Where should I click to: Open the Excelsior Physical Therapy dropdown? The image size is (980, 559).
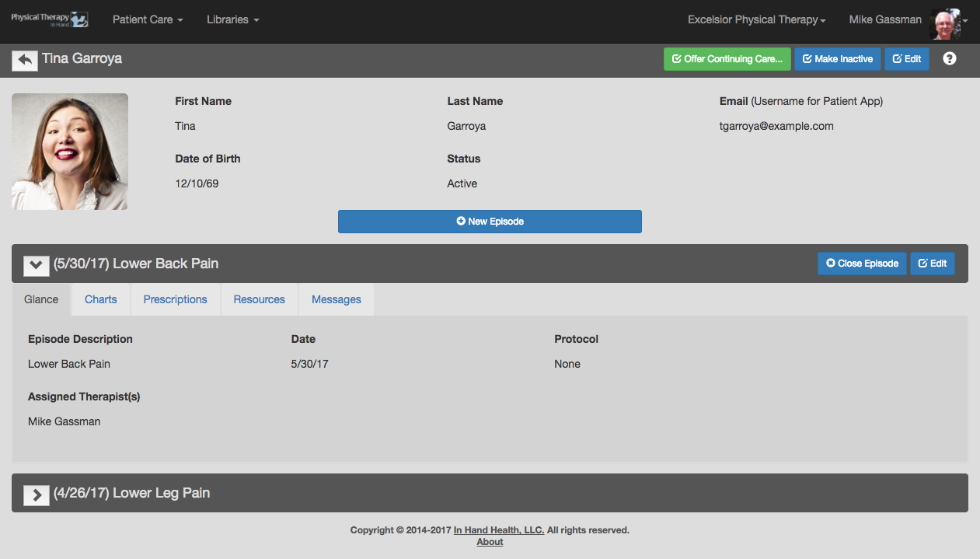click(757, 19)
